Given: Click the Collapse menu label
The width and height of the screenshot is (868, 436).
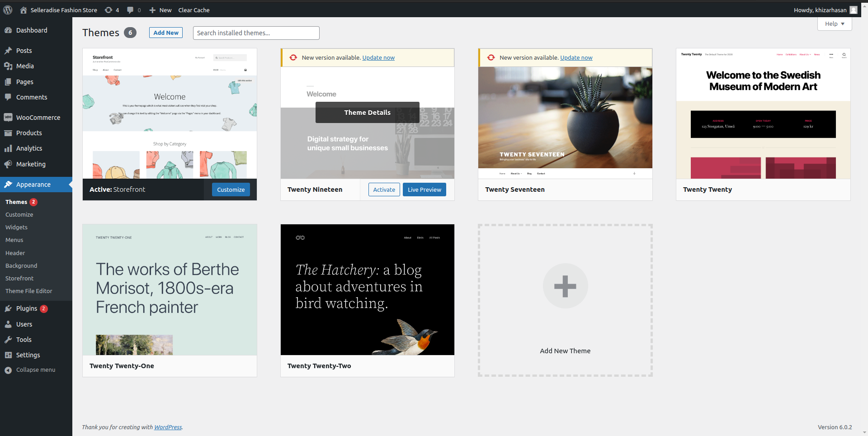Looking at the screenshot, I should (x=36, y=370).
